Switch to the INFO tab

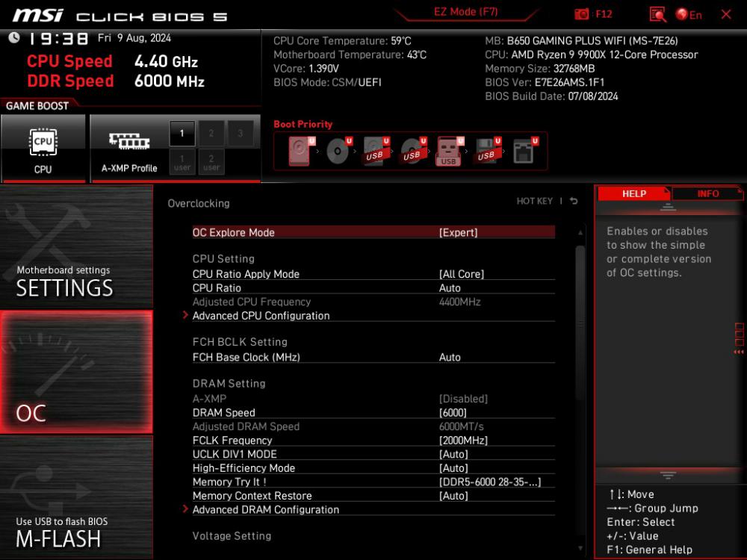708,194
